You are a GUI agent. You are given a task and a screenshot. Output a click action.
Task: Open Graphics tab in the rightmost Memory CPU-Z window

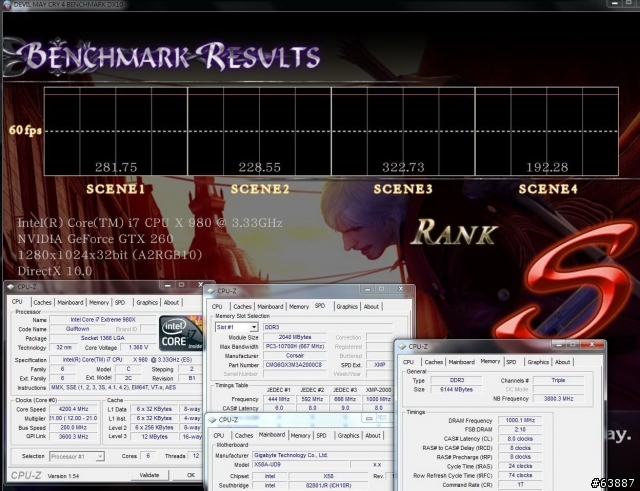538,362
